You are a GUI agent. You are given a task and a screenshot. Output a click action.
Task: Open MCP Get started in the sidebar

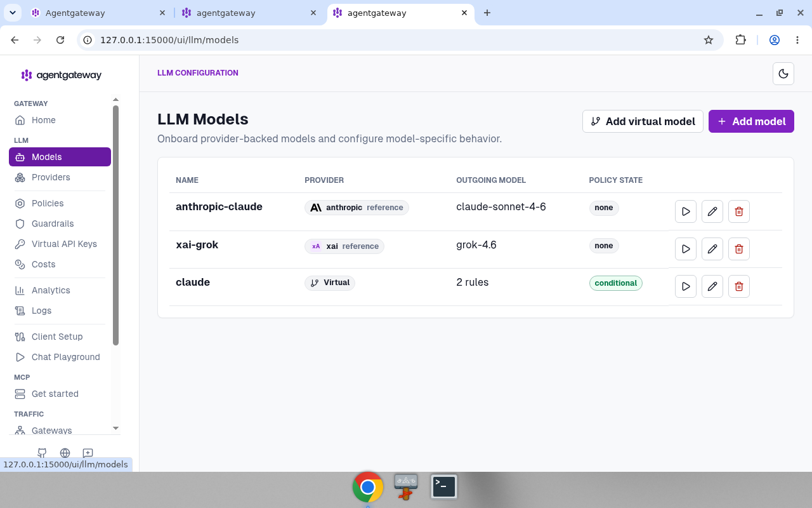coord(60,394)
